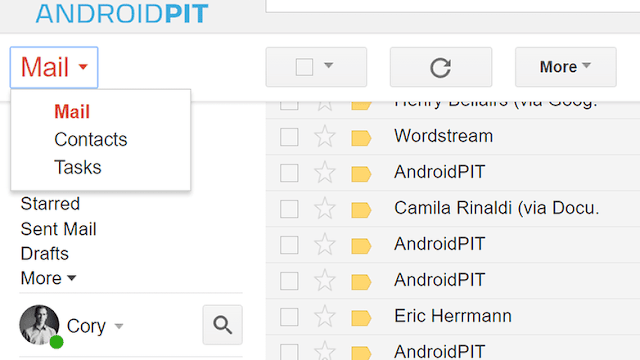
Task: Open the Sent Mail folder
Action: pos(58,229)
